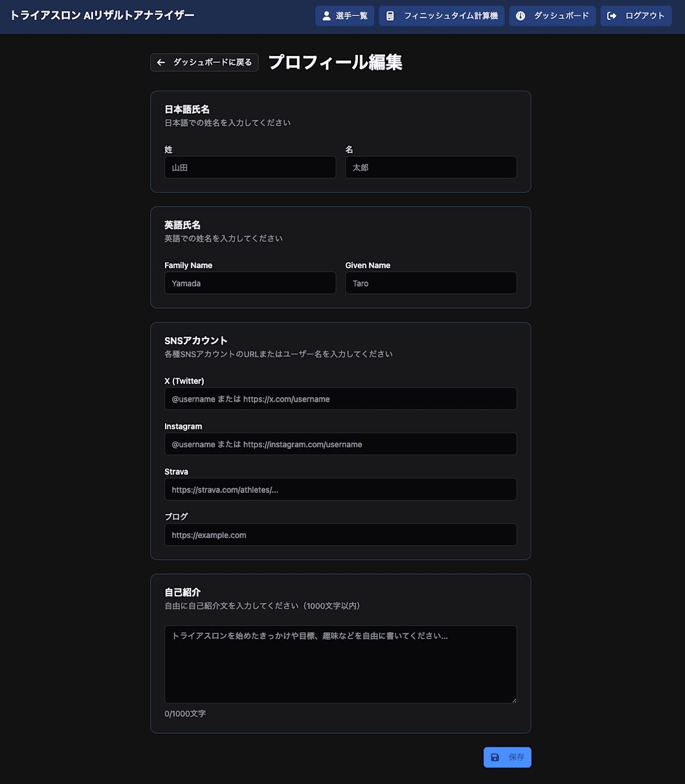Click the Instagram field label
This screenshot has height=784, width=685.
click(x=183, y=426)
